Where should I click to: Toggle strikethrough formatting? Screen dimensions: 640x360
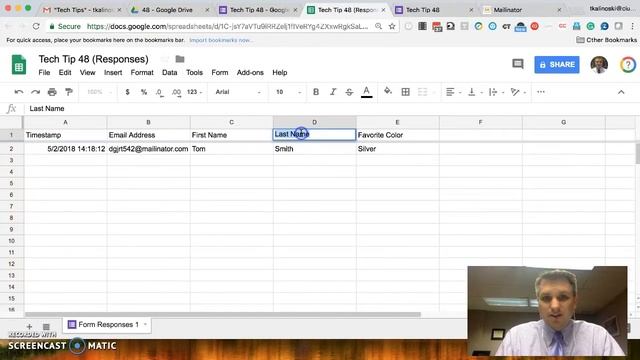point(349,92)
